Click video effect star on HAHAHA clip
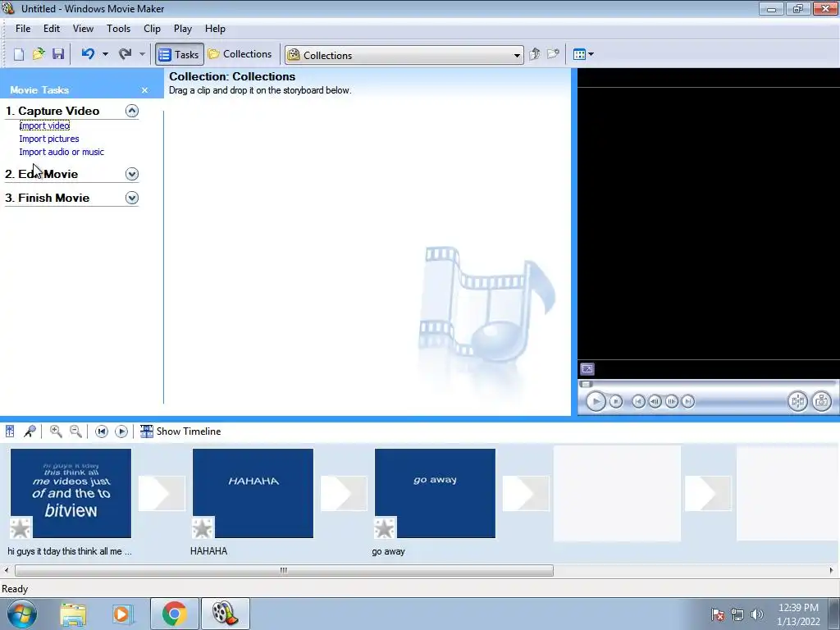840x630 pixels. (203, 528)
